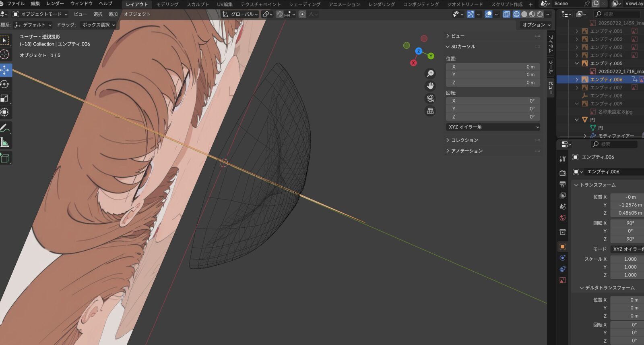Toggle proportional editing button
Viewport: 644px width, 345px height.
pyautogui.click(x=302, y=14)
